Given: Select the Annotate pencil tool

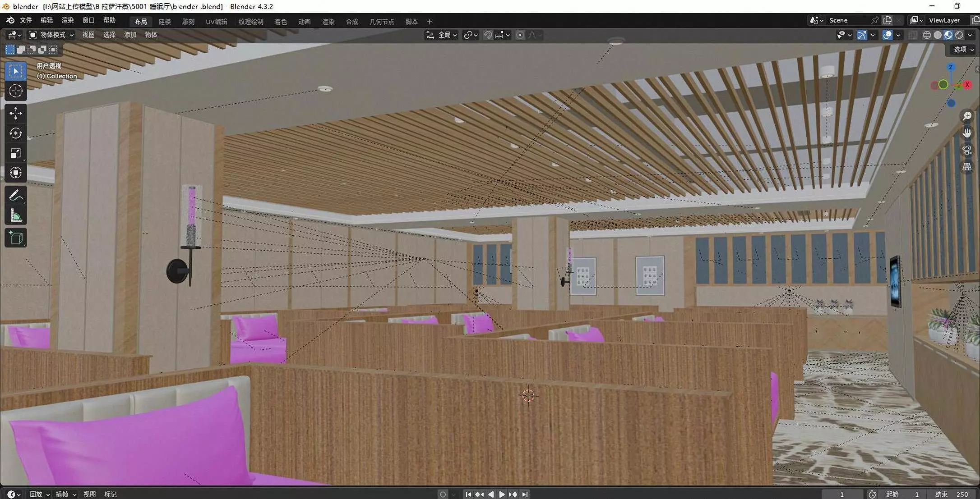Looking at the screenshot, I should pos(16,196).
